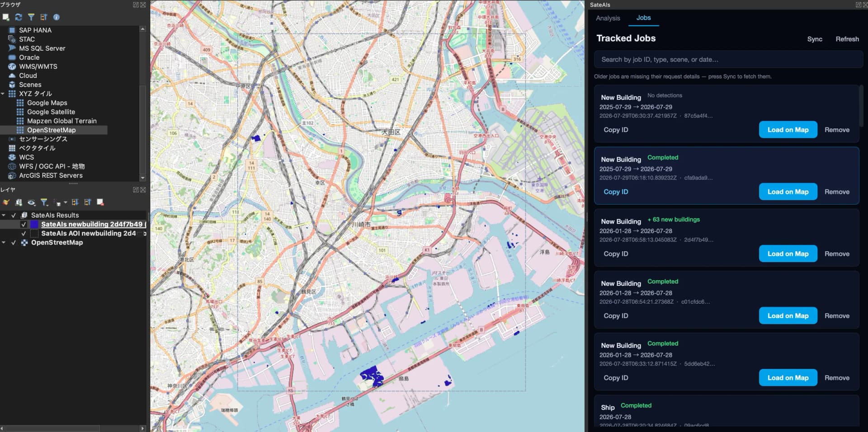Copy ID of job cfa9ada9
Viewport: 868px width, 432px height.
coord(616,192)
